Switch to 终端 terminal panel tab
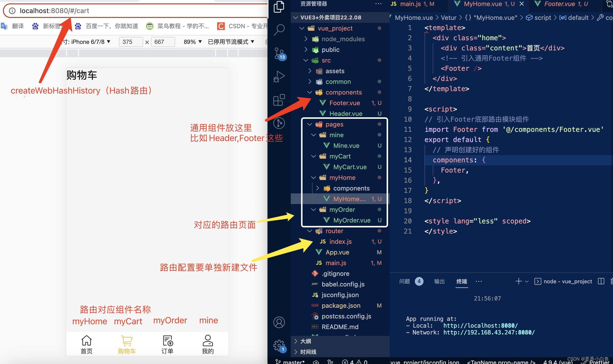The height and width of the screenshot is (364, 613). click(462, 281)
